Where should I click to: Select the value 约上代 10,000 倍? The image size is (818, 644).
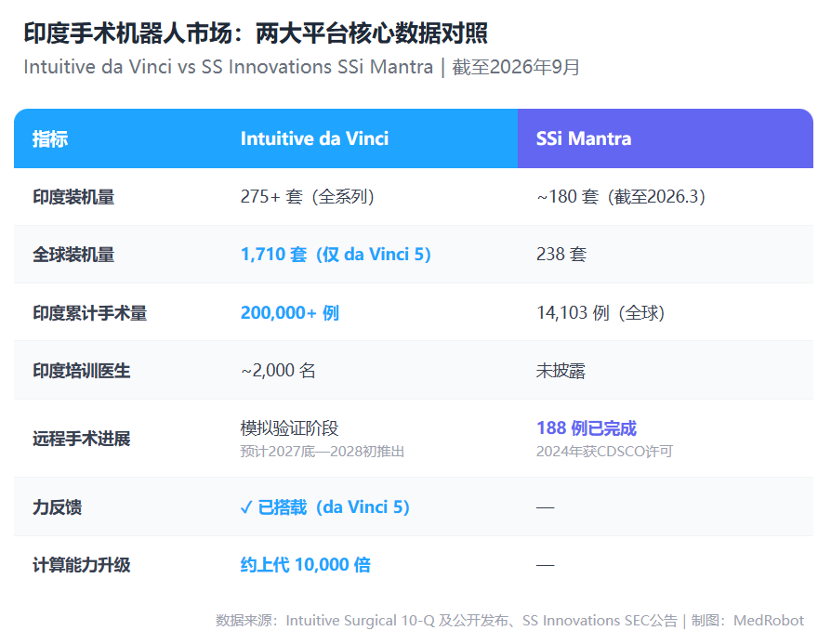pyautogui.click(x=306, y=565)
